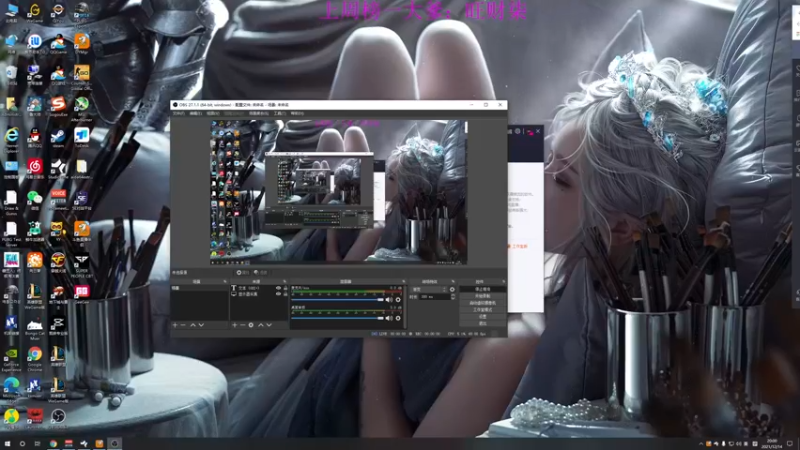Open the NetEase Cloud Music desktop icon
Image resolution: width=800 pixels, height=450 pixels.
[x=35, y=168]
